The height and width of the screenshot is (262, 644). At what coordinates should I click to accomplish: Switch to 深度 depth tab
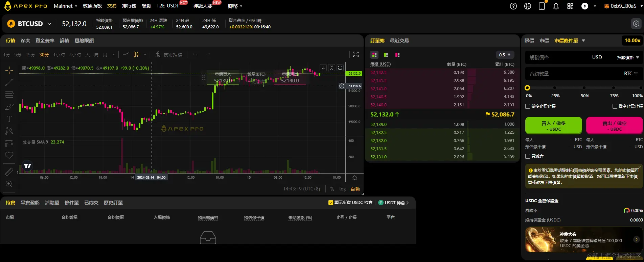[25, 41]
